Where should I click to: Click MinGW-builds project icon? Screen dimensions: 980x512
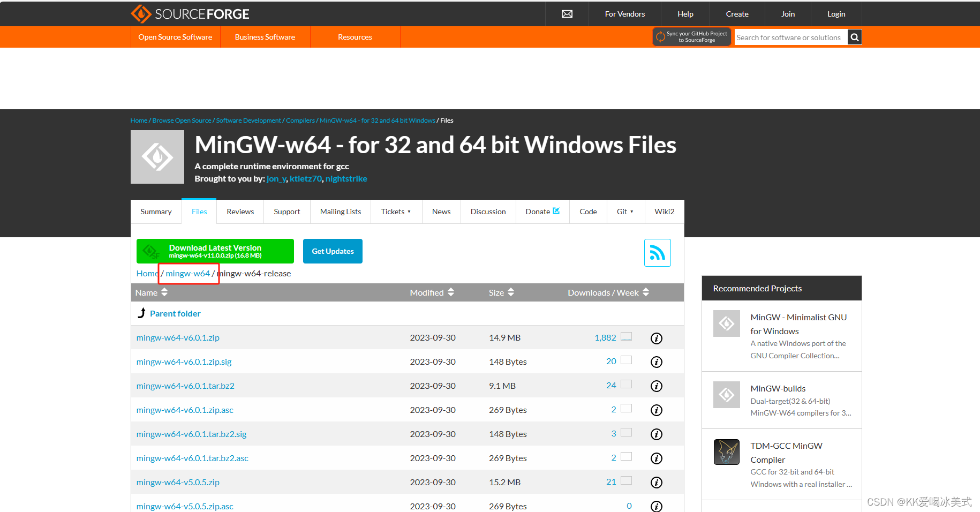pyautogui.click(x=727, y=395)
